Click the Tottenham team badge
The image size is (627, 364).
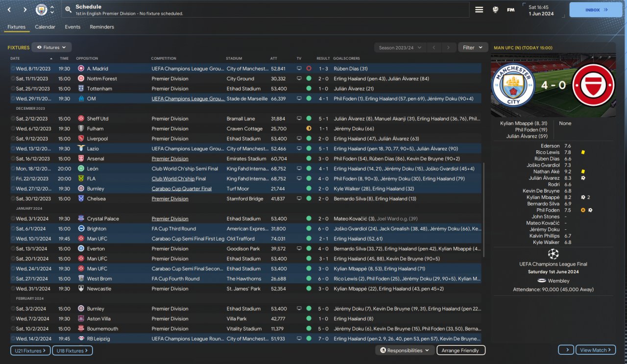click(81, 89)
